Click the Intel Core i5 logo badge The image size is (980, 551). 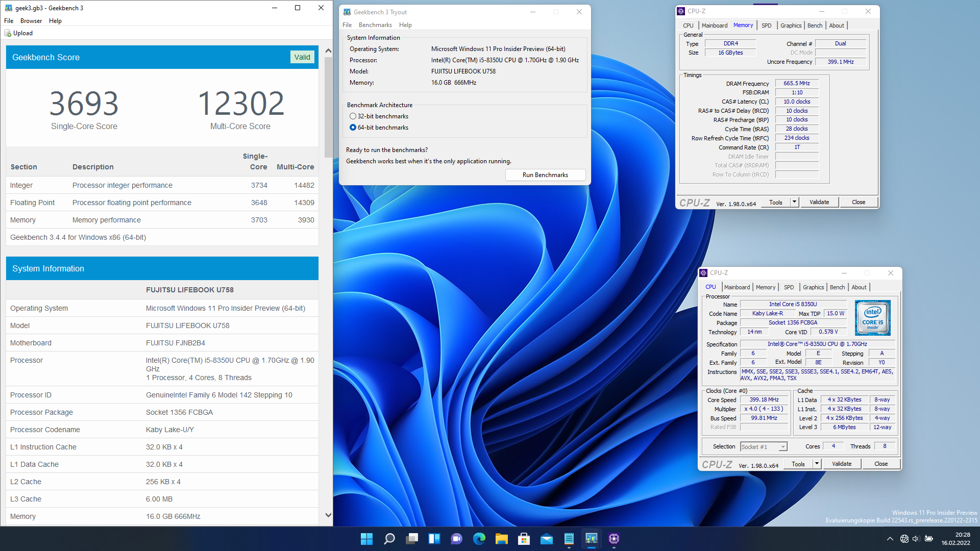tap(873, 318)
